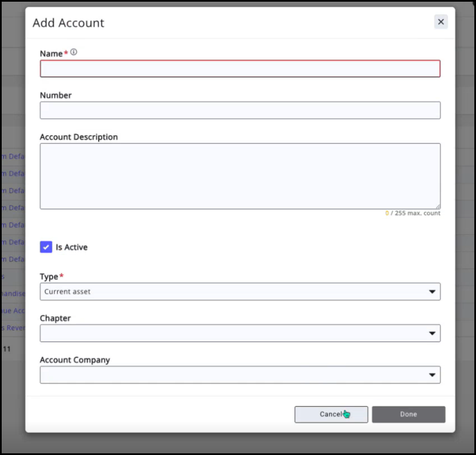This screenshot has height=455, width=476.
Task: Click the info icon beside Name label
Action: [x=74, y=52]
